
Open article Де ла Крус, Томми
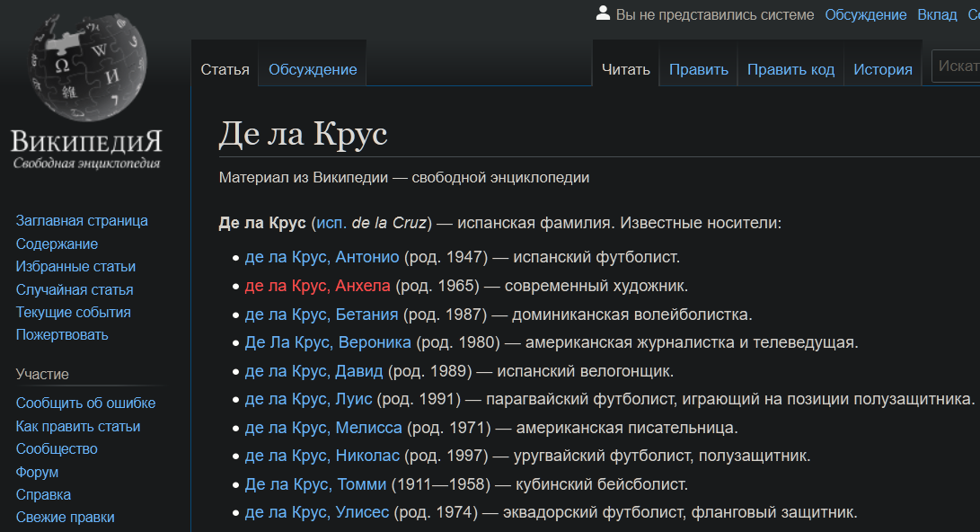(315, 484)
